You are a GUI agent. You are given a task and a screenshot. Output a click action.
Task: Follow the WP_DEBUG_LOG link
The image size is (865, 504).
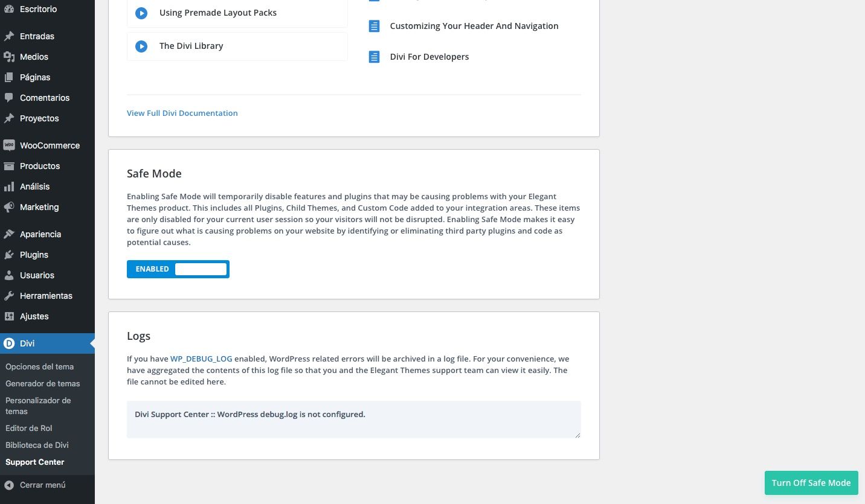point(201,359)
